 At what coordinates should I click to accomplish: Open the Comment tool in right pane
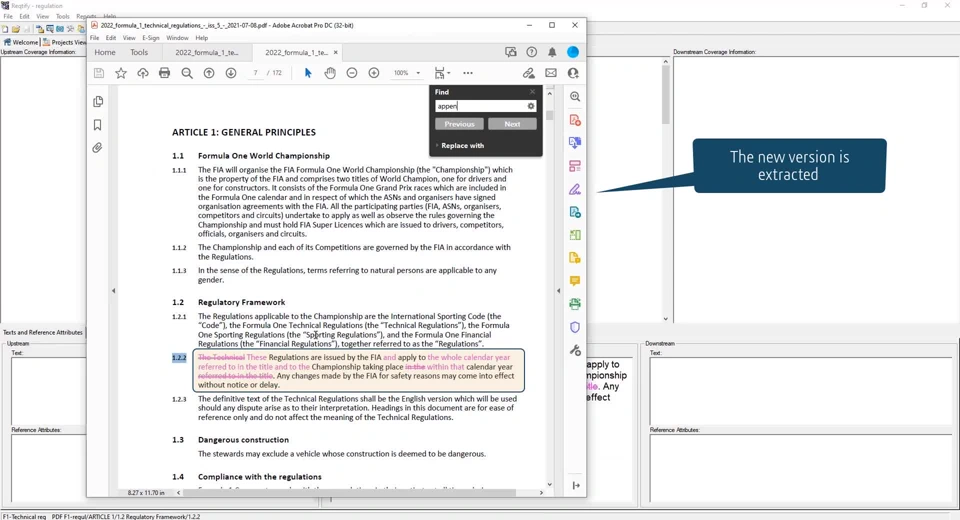(x=575, y=281)
